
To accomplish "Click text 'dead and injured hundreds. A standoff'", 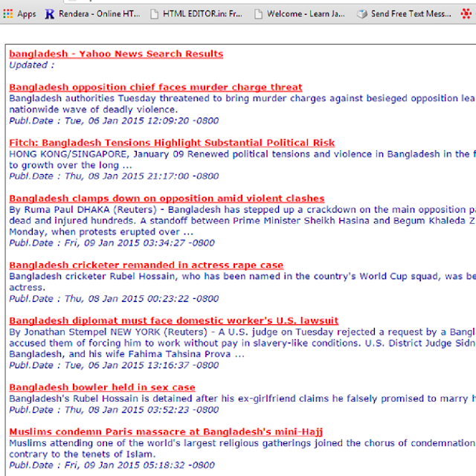I will (98, 221).
